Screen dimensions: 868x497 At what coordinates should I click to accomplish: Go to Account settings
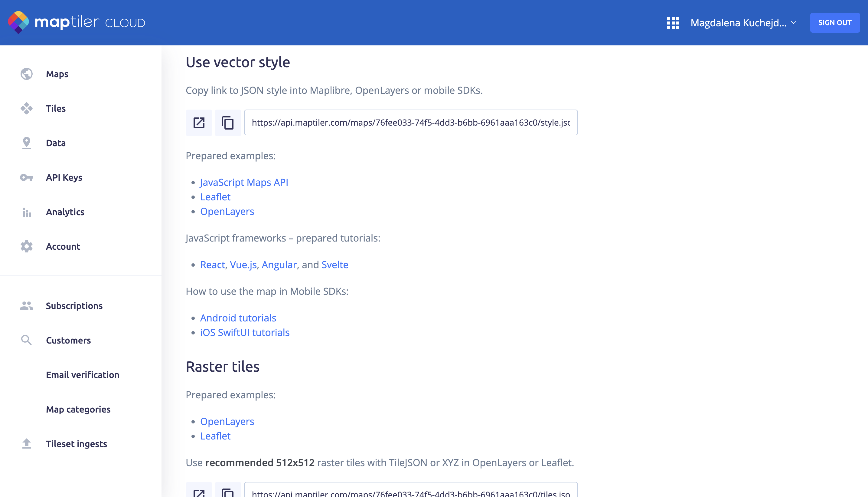(63, 246)
